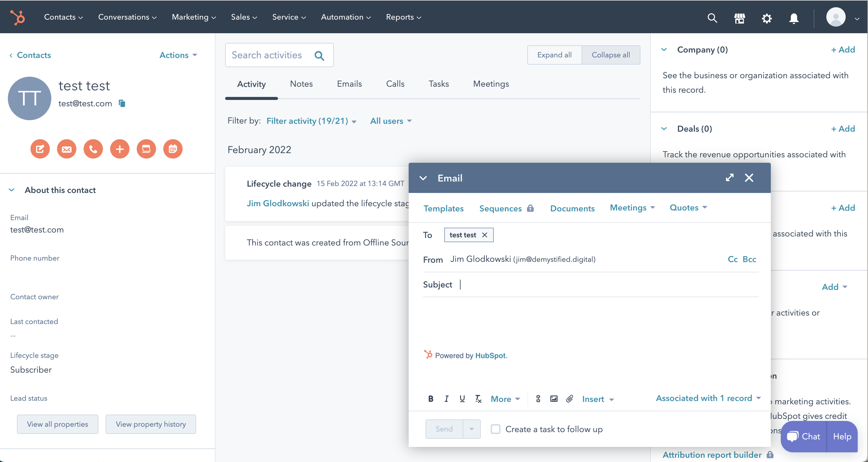Select the call icon under contact avatar

93,149
